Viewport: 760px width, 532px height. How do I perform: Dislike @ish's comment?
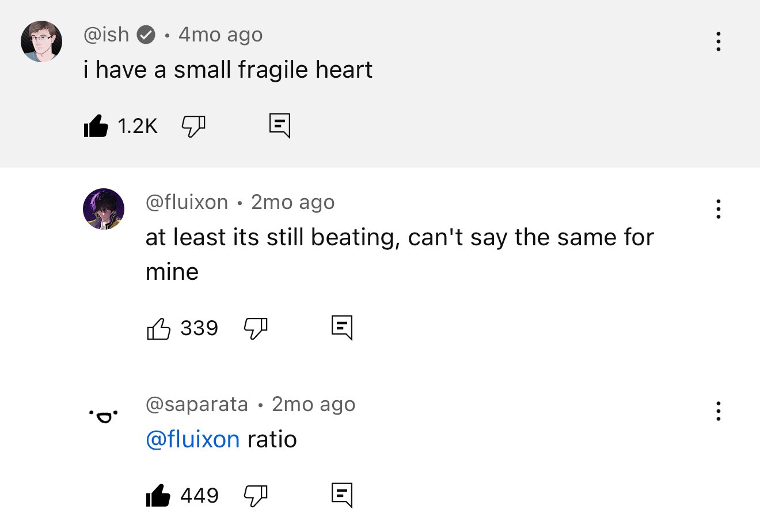tap(193, 126)
